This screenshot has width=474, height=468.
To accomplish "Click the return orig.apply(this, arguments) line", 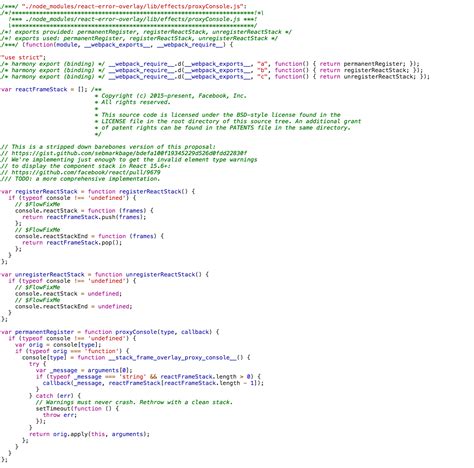I will pyautogui.click(x=89, y=434).
